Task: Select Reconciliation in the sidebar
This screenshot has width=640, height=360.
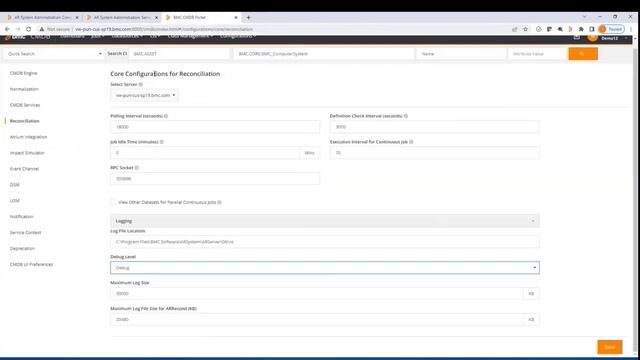Action: point(24,121)
